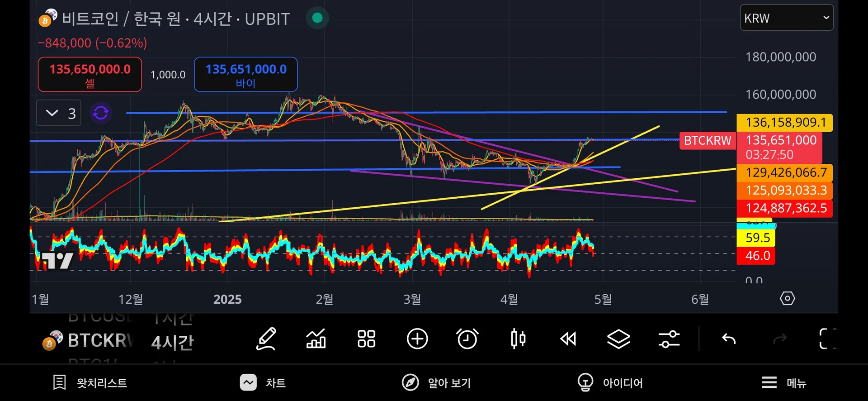
Task: Click the 125,093,033.3 price label
Action: tap(785, 190)
